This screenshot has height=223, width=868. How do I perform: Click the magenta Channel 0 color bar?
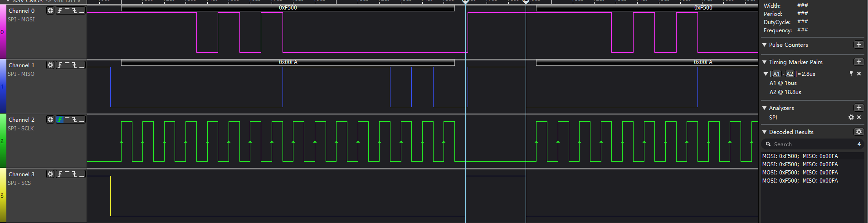click(x=3, y=32)
